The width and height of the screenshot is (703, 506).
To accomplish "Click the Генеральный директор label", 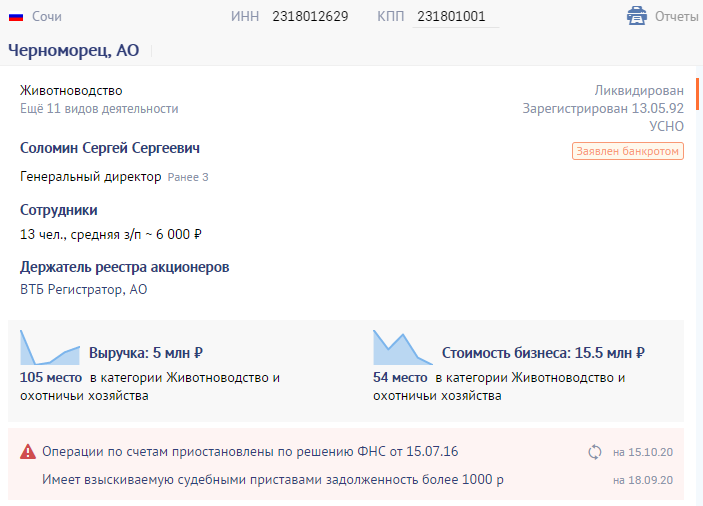I will click(91, 177).
